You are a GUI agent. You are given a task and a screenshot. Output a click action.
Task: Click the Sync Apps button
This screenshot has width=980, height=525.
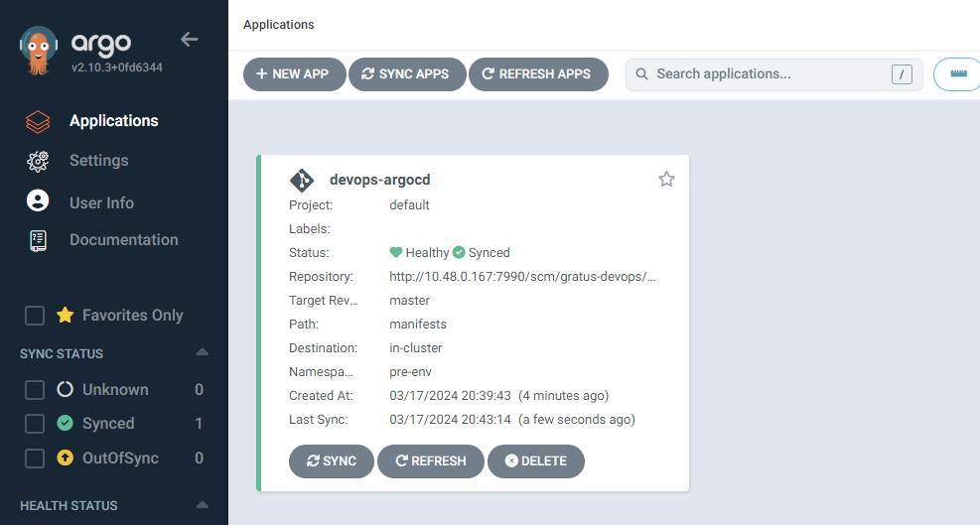[407, 74]
